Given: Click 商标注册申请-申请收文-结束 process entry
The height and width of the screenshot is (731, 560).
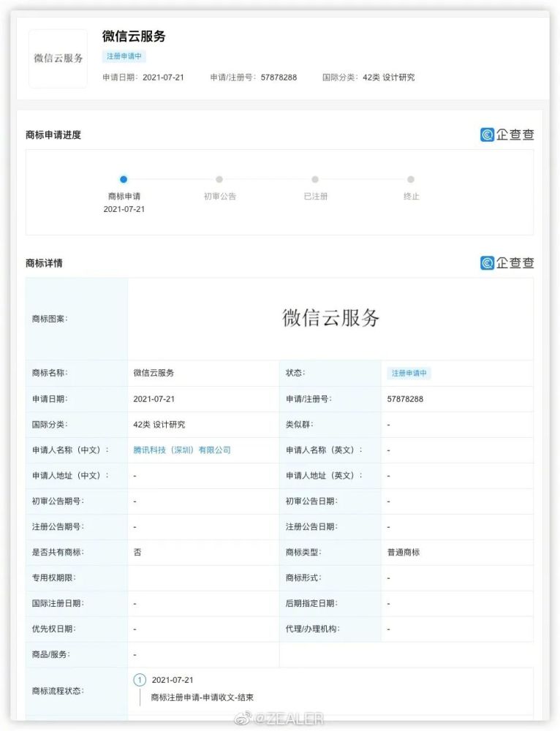Looking at the screenshot, I should coord(203,697).
